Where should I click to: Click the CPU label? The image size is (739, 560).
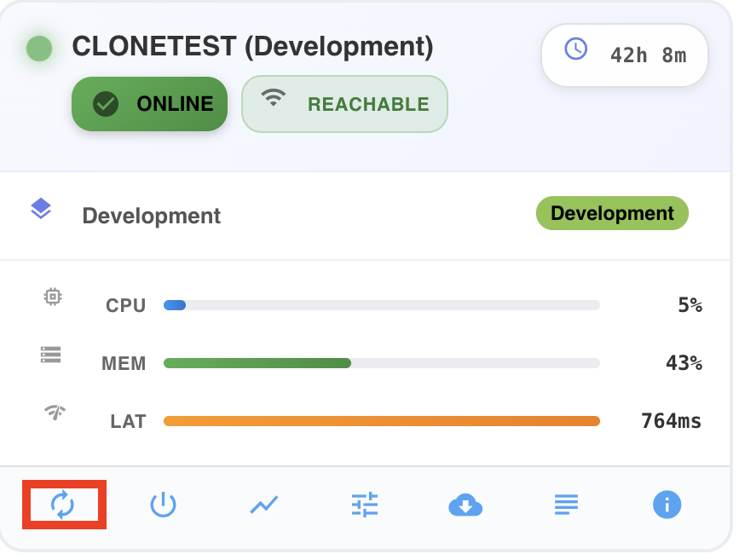pos(125,305)
